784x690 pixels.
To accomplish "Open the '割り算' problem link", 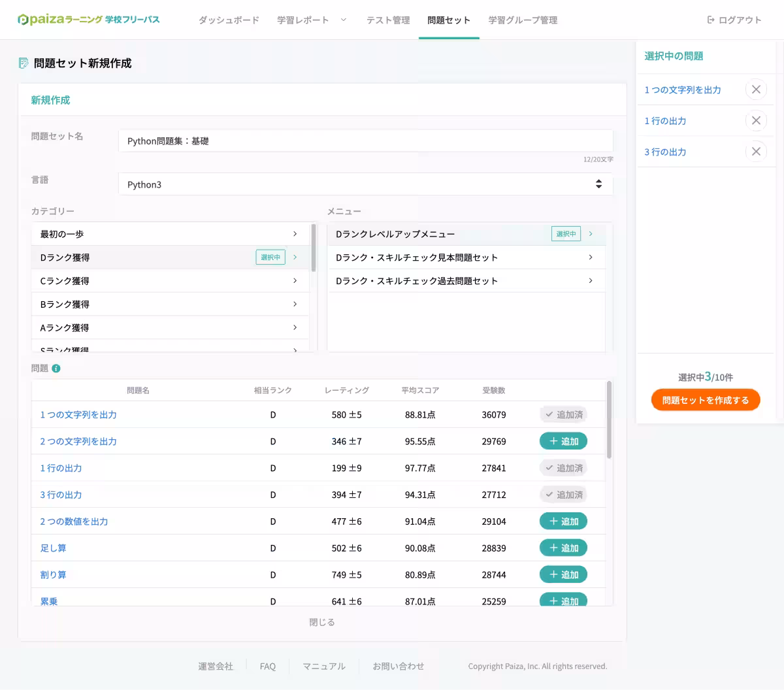I will coord(53,575).
